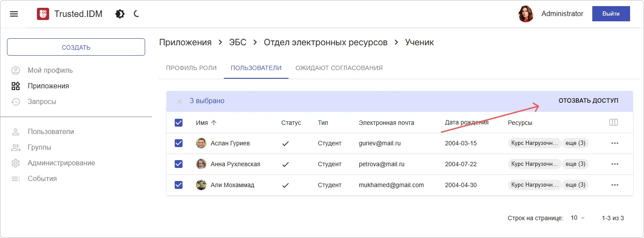Click the Отозвать доступ button
Screen dimensions: 644x238
tap(588, 101)
